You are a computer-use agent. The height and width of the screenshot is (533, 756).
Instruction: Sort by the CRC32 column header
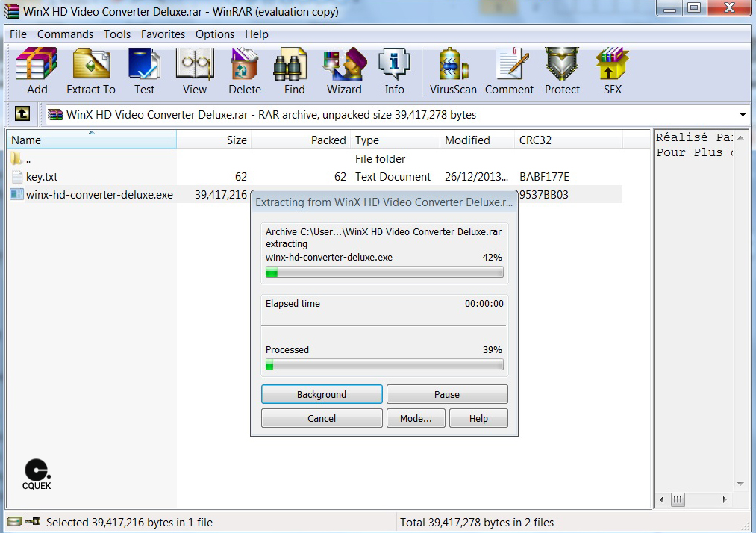569,140
